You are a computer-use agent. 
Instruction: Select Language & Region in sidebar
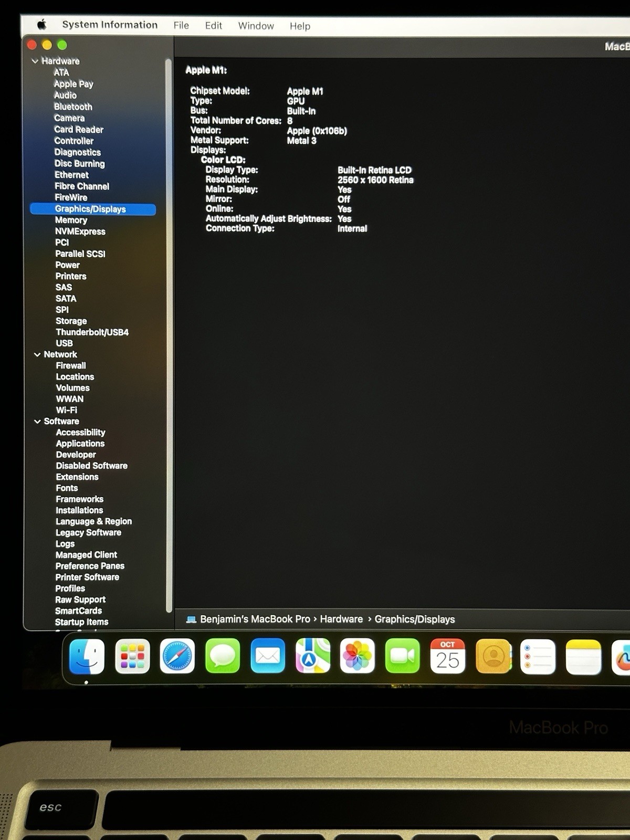tap(94, 521)
